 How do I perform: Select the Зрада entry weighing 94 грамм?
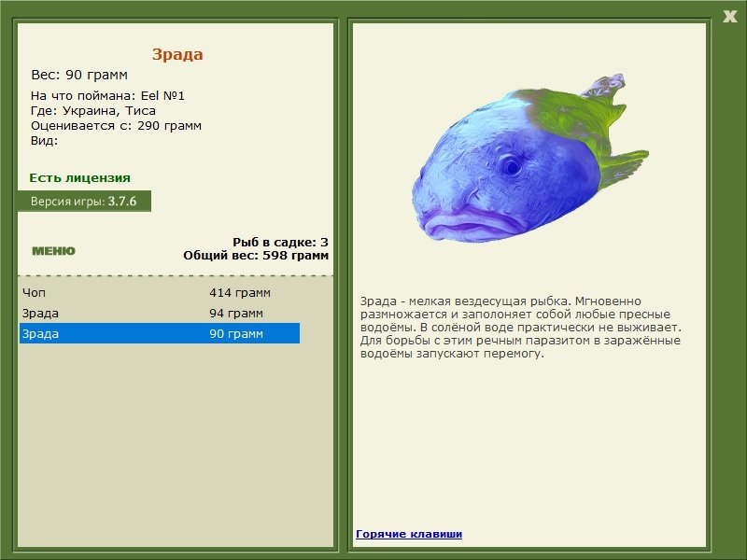pyautogui.click(x=39, y=314)
